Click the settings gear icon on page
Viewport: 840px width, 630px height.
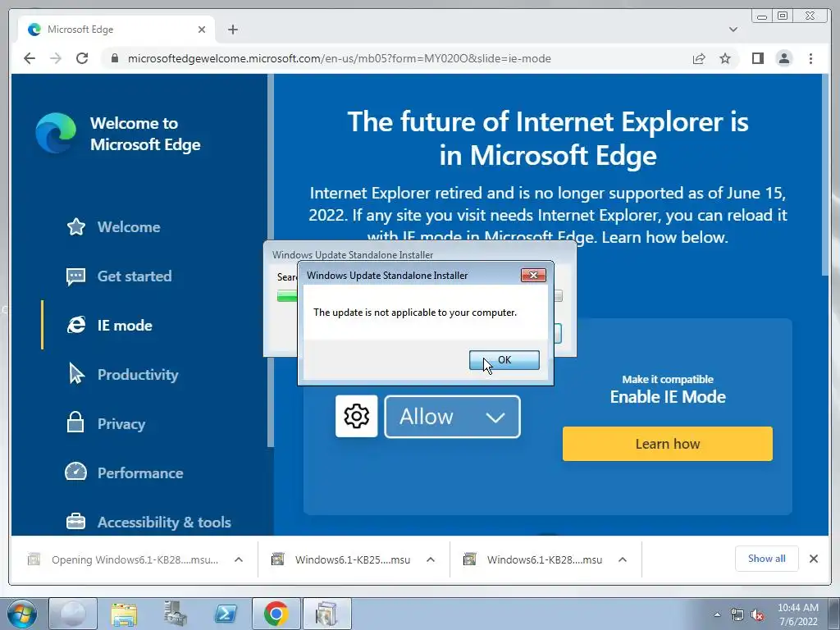click(x=356, y=416)
